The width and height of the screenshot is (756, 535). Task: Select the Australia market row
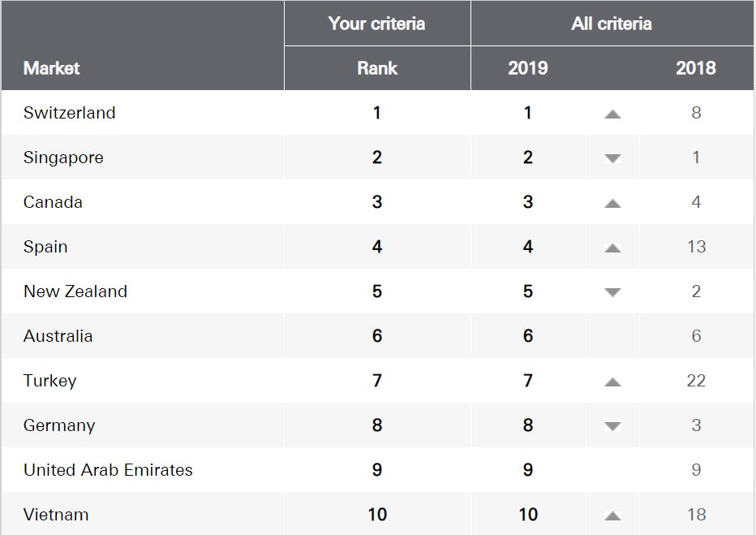coord(377,336)
